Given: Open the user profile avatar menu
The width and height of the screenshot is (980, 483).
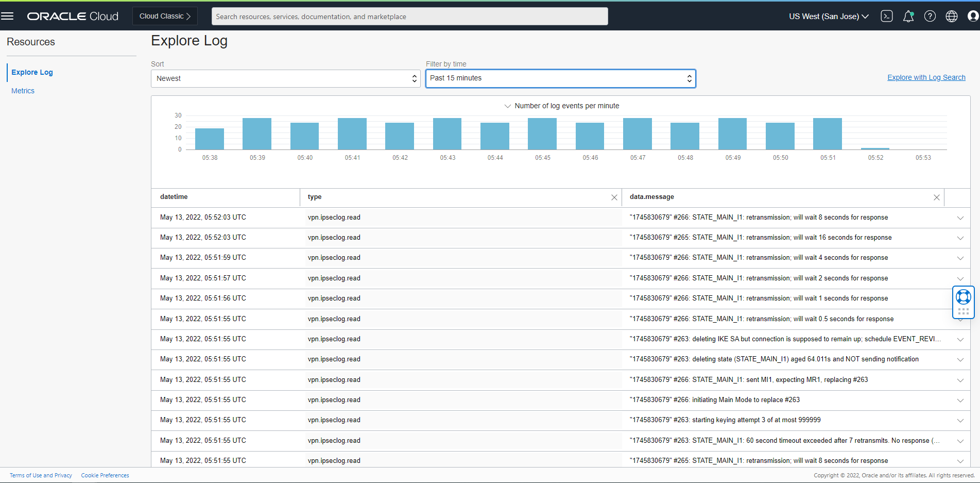Looking at the screenshot, I should pos(973,16).
